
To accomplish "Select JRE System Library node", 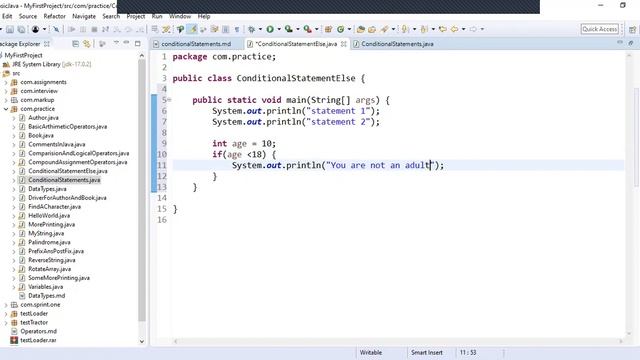I will click(x=51, y=64).
